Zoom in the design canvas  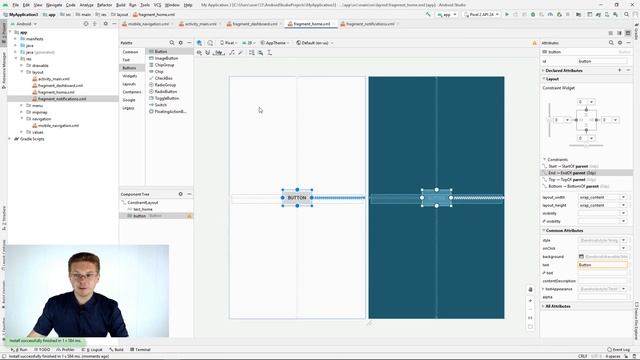[x=530, y=301]
